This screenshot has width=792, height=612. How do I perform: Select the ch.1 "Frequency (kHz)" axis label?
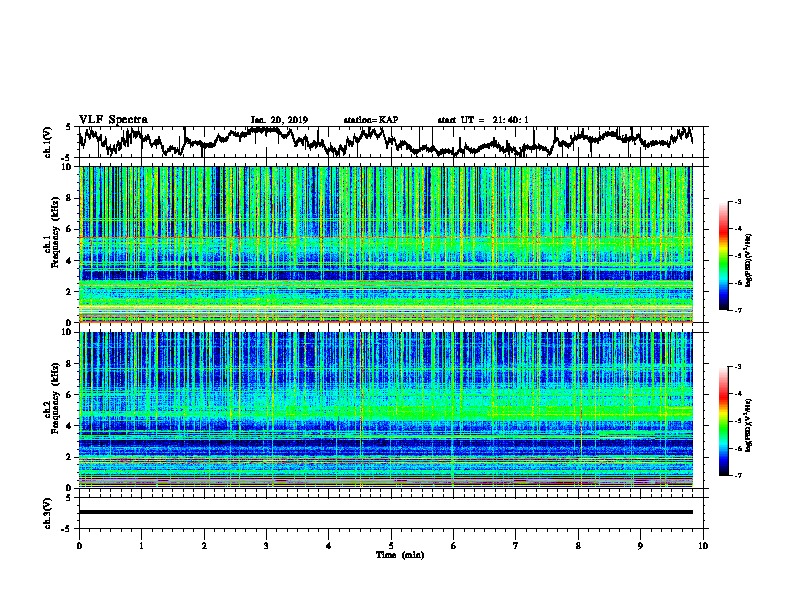(x=55, y=232)
